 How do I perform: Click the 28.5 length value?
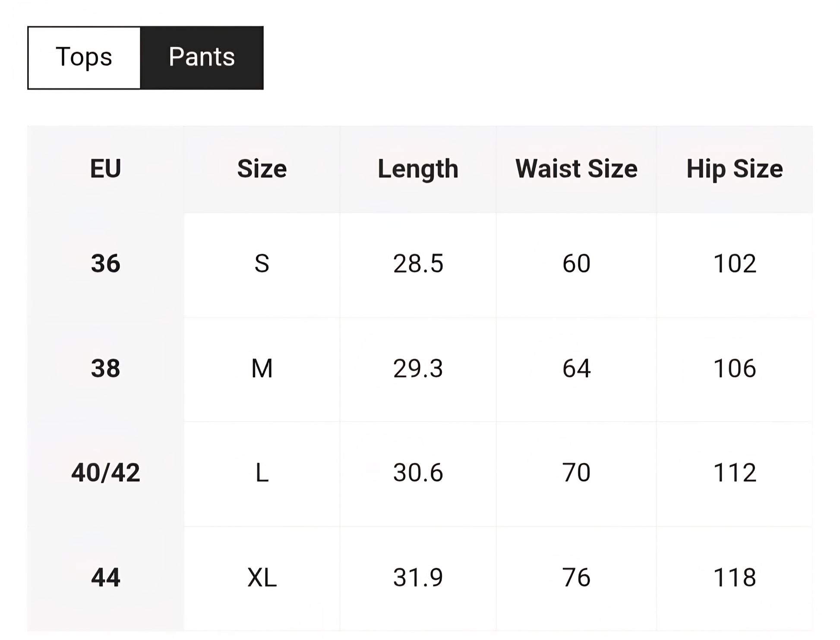(418, 264)
